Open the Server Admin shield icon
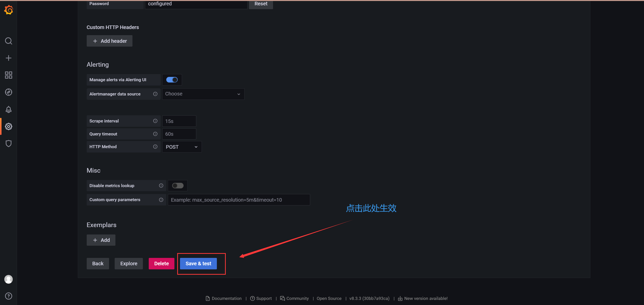Screen dimensions: 644x305 click(8, 144)
